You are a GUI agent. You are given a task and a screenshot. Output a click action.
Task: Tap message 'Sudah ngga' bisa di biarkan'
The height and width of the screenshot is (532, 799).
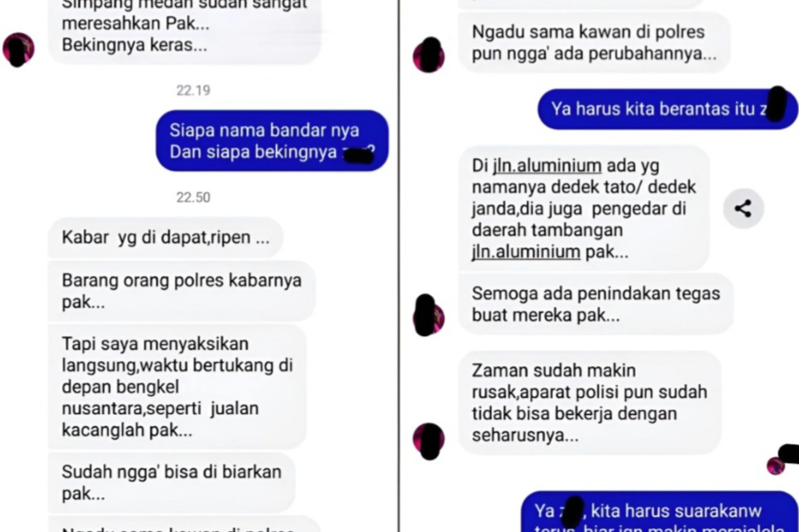pyautogui.click(x=171, y=482)
